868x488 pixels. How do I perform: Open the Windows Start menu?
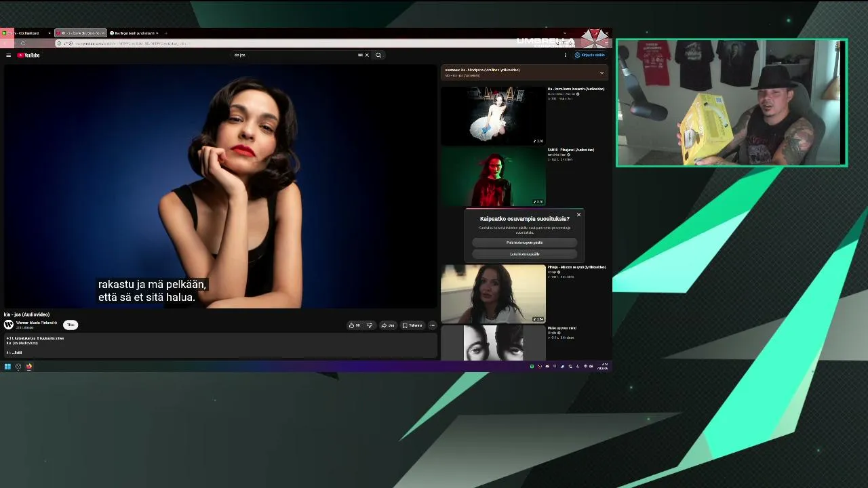click(7, 367)
